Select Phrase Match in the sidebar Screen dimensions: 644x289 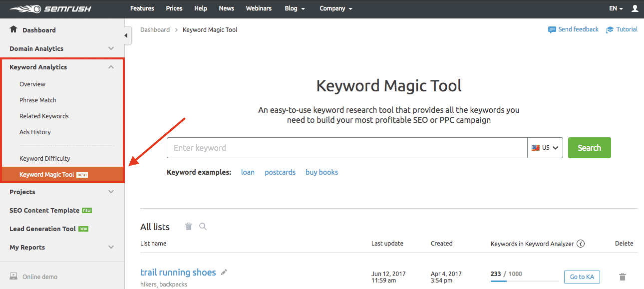pyautogui.click(x=38, y=100)
